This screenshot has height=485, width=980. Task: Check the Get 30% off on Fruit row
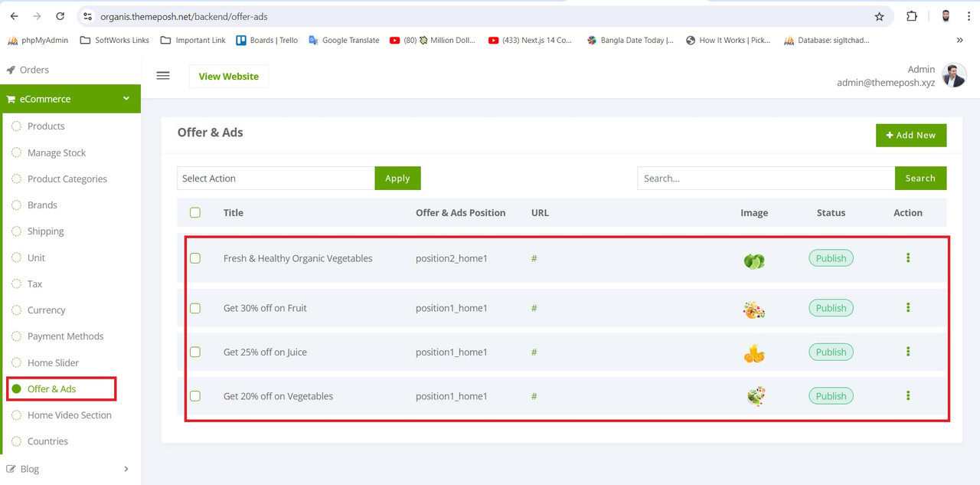[195, 308]
